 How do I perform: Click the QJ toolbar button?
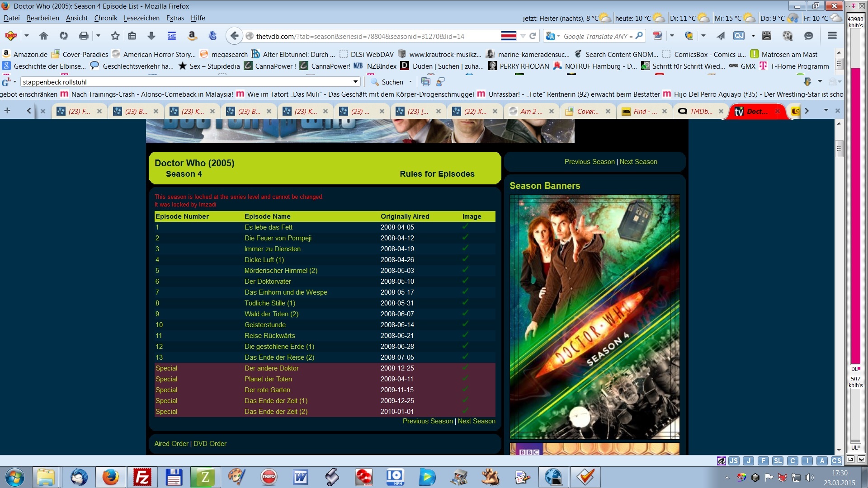click(x=739, y=36)
